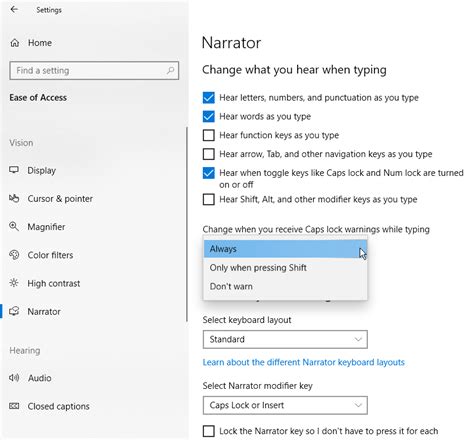This screenshot has height=440, width=474.
Task: Click the Vision section label
Action: pyautogui.click(x=21, y=143)
